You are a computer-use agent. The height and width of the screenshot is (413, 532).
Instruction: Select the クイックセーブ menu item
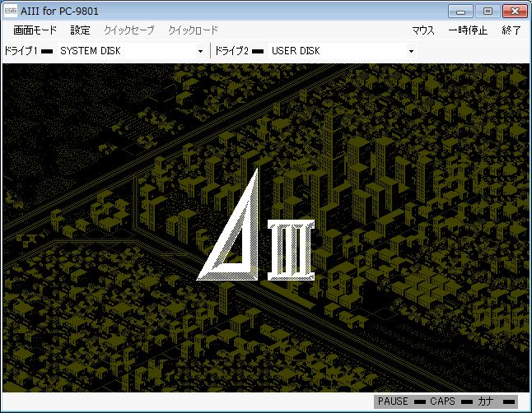click(x=129, y=30)
